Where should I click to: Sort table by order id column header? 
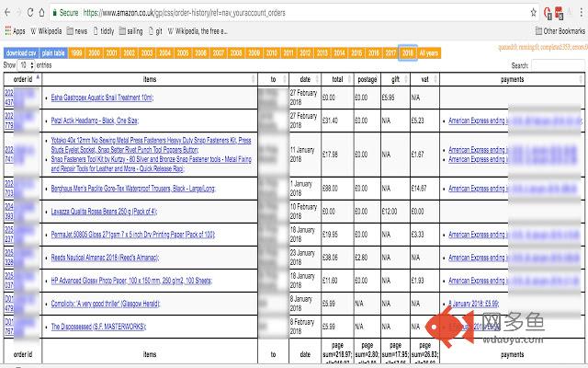pos(23,79)
